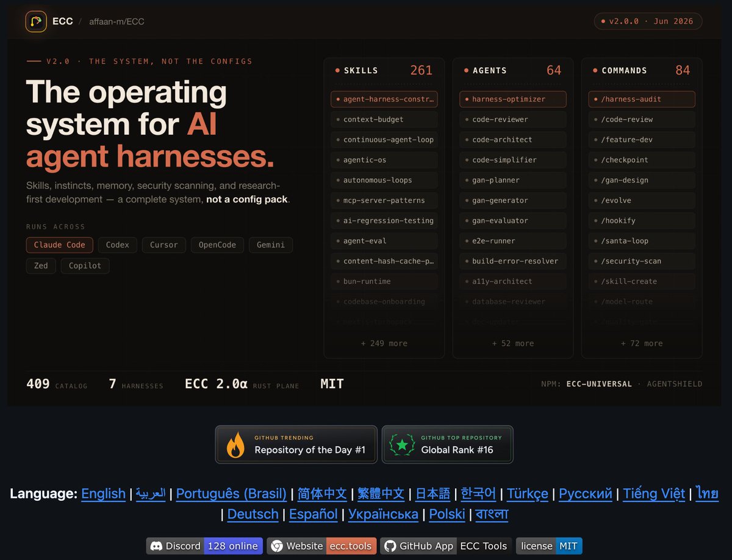Image resolution: width=732 pixels, height=560 pixels.
Task: Select the continuous-agent-loop skill row
Action: click(384, 140)
